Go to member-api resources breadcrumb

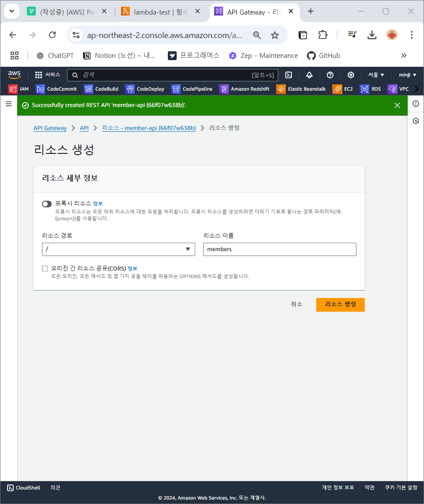[149, 128]
